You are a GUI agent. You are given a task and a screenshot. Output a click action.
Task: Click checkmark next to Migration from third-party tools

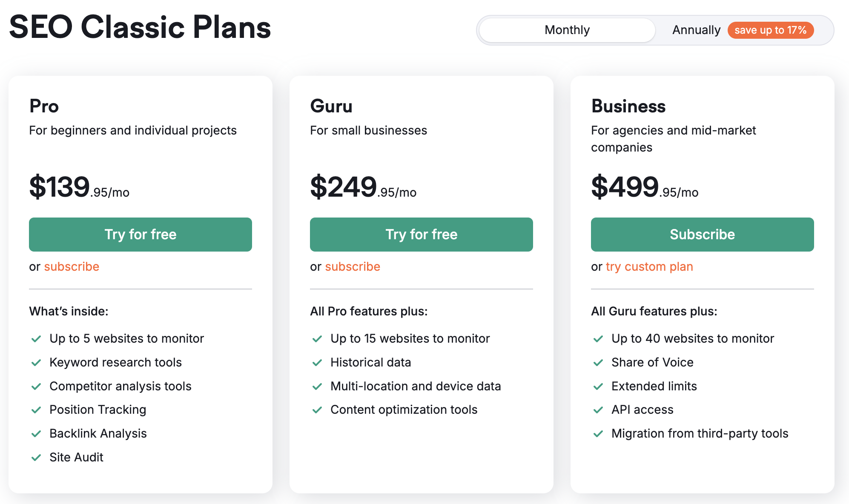(598, 434)
